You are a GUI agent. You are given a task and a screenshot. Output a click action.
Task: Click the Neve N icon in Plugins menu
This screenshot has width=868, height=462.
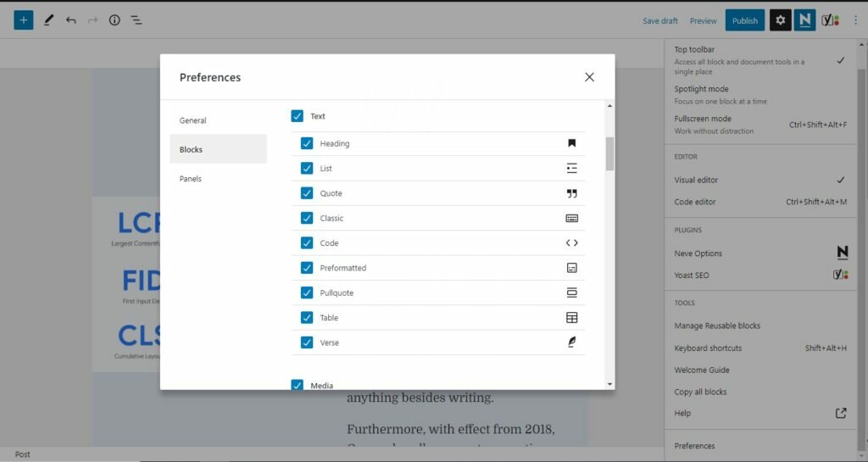pyautogui.click(x=842, y=253)
